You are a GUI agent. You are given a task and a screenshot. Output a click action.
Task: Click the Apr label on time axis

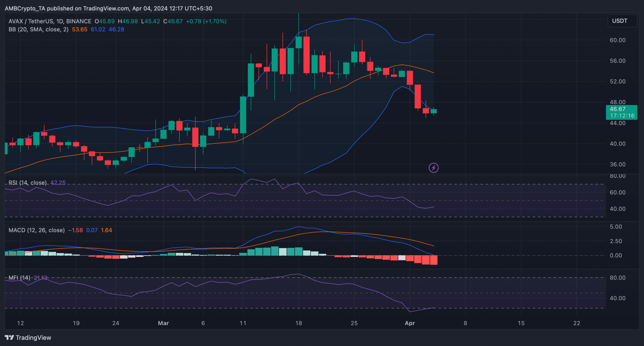pyautogui.click(x=410, y=323)
